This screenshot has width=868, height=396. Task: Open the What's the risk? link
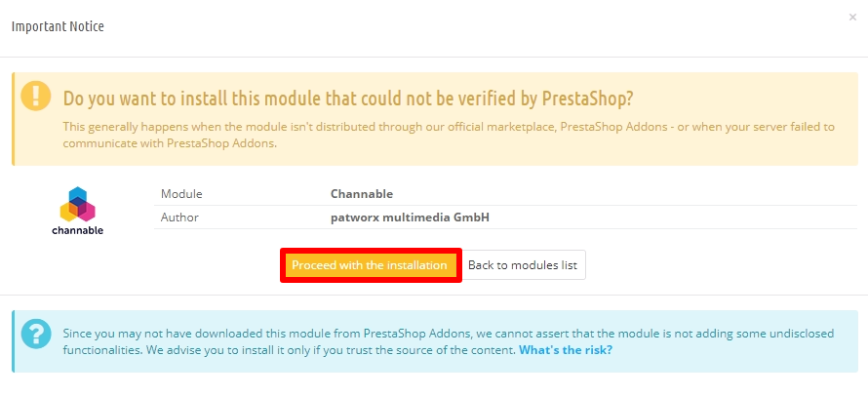pyautogui.click(x=566, y=350)
